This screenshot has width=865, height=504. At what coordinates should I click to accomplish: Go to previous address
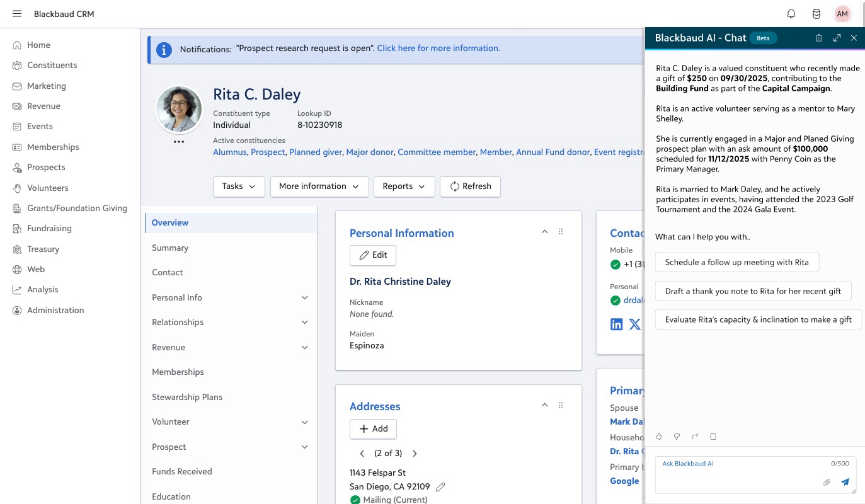(362, 454)
